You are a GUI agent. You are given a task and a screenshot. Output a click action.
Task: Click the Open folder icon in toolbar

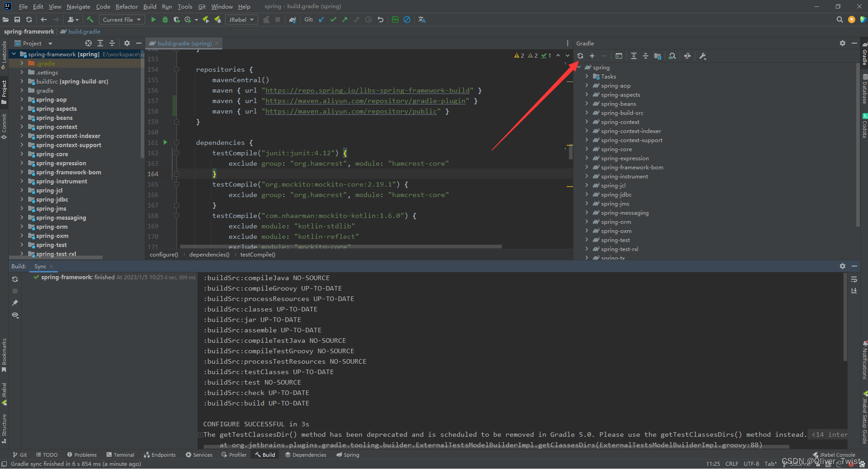tap(5, 20)
